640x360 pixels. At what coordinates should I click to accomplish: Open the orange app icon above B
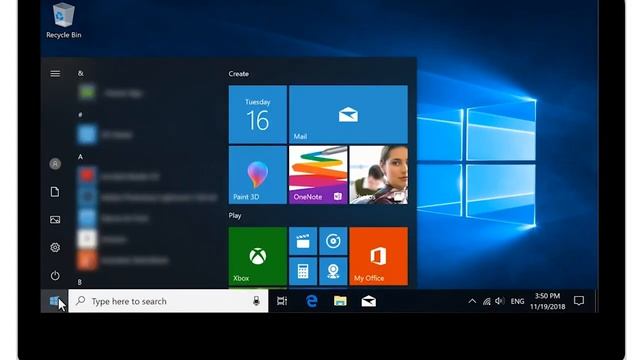point(87,260)
